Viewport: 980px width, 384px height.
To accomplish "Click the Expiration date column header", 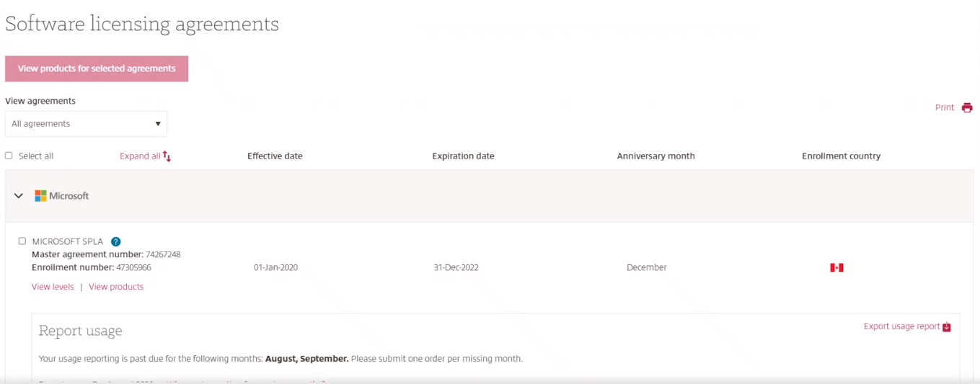I will coord(463,156).
